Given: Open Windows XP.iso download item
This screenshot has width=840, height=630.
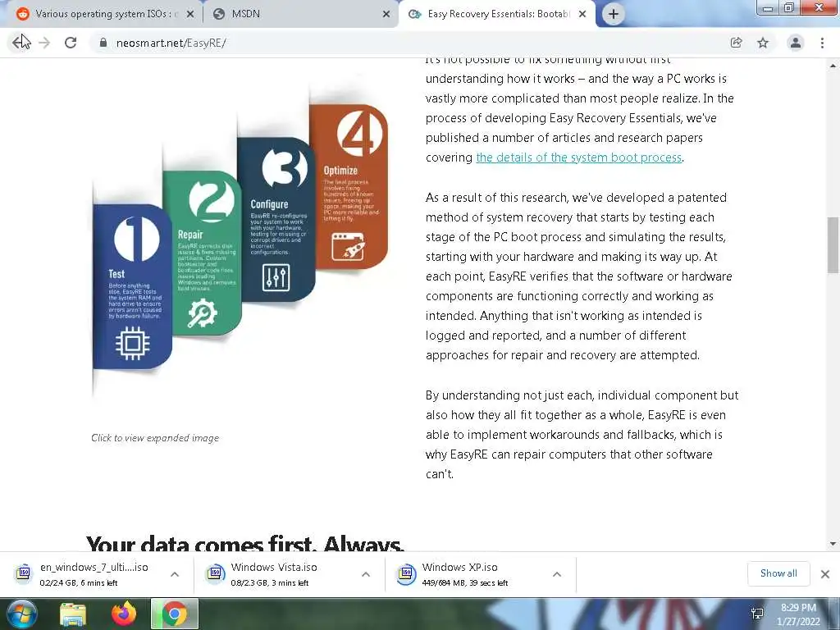Looking at the screenshot, I should point(466,574).
